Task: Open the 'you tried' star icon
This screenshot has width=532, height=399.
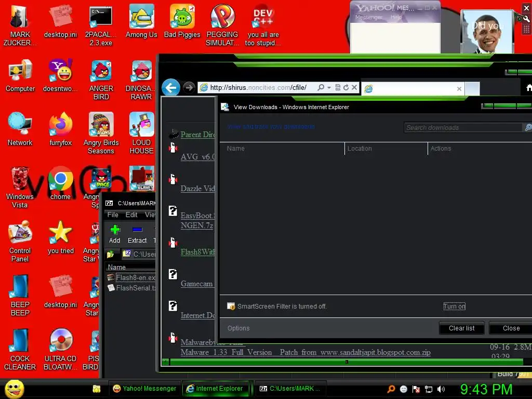Action: [x=60, y=237]
